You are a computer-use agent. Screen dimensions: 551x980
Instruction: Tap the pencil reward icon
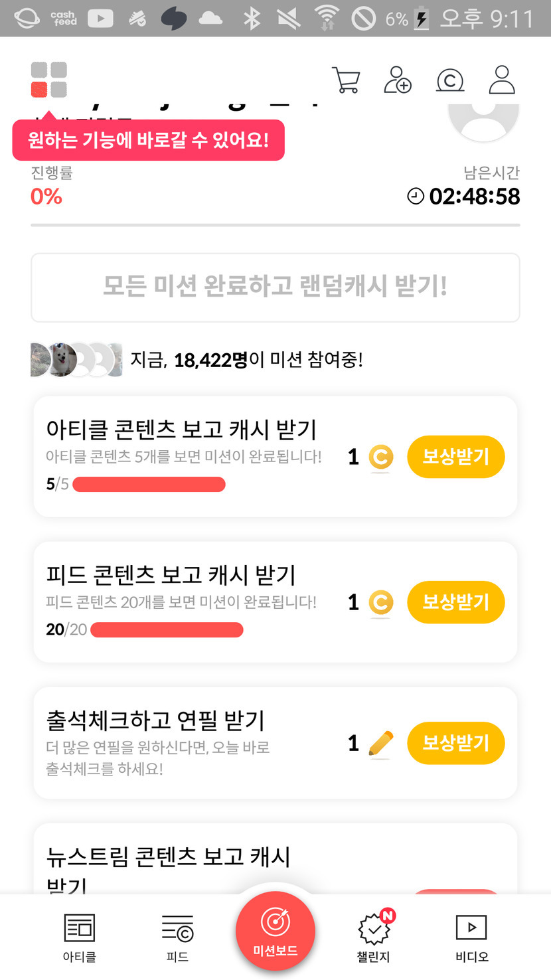point(380,744)
